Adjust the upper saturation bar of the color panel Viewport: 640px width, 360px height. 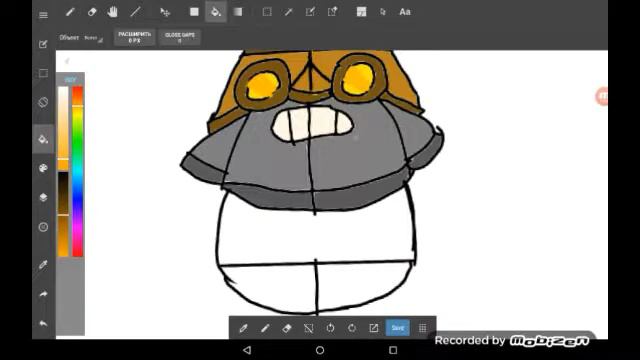pyautogui.click(x=63, y=128)
